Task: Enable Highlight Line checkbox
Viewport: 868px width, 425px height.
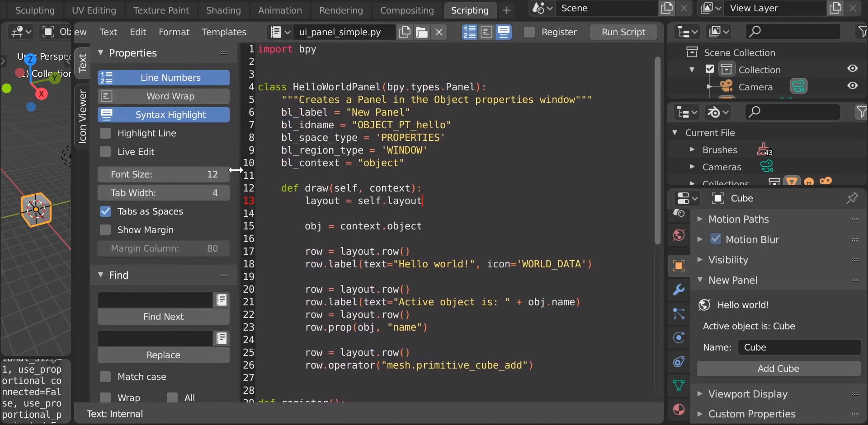Action: [105, 133]
